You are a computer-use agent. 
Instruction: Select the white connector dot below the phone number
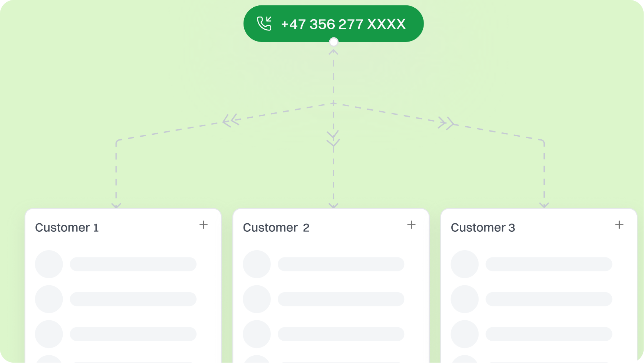coord(334,42)
